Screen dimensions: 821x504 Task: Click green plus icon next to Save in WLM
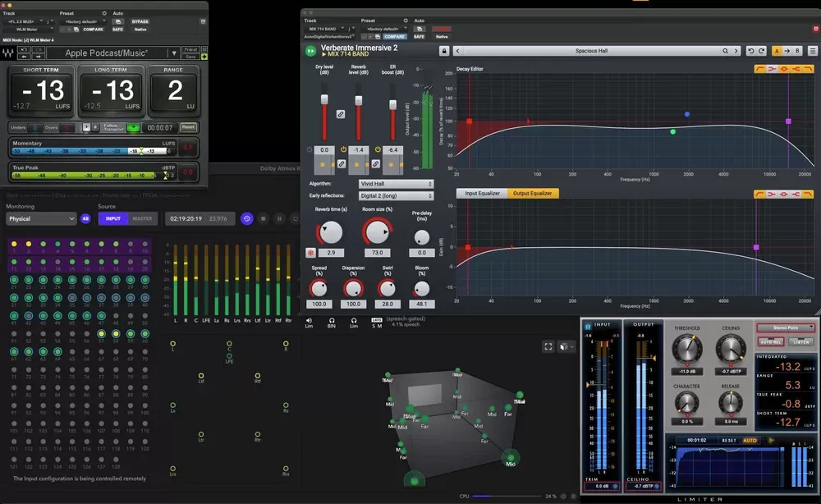pyautogui.click(x=204, y=57)
